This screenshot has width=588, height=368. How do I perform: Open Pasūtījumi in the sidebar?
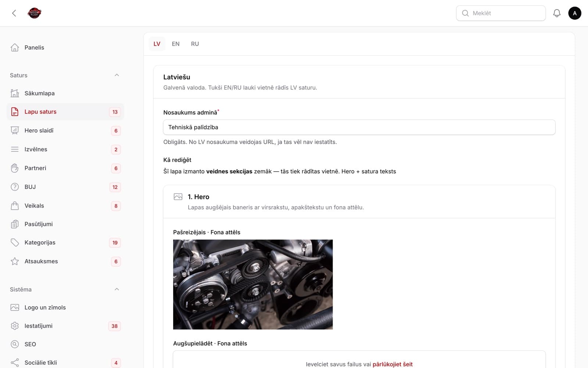(65, 224)
